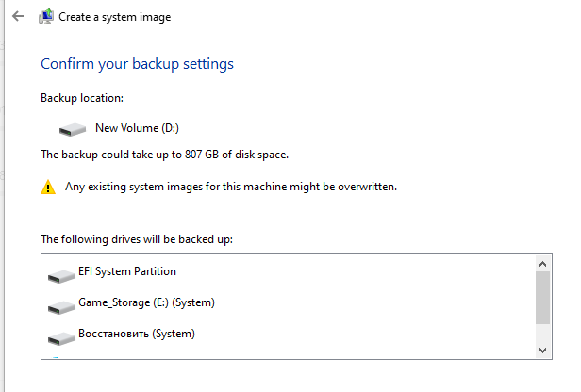Image resolution: width=581 pixels, height=392 pixels.
Task: Click the Create a system image title
Action: [115, 17]
